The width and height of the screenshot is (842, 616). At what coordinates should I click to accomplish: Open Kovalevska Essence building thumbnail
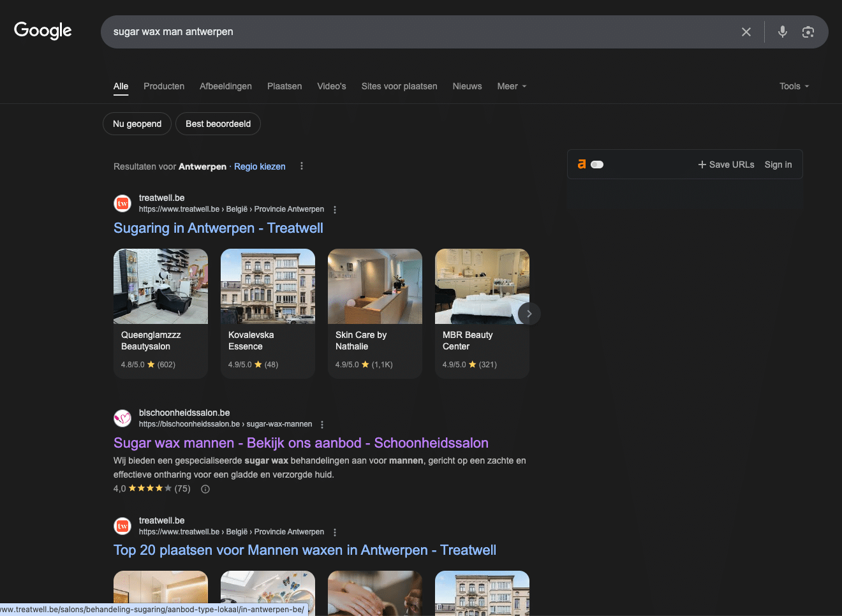268,286
